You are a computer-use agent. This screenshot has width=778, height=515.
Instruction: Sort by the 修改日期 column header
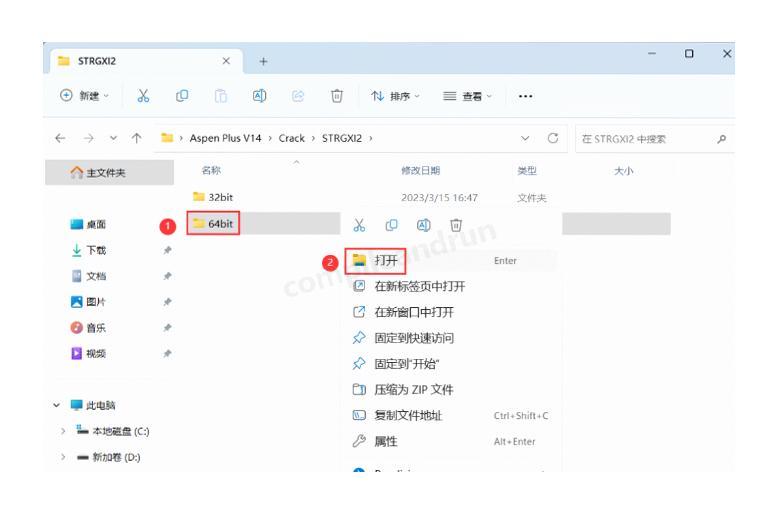tap(420, 171)
